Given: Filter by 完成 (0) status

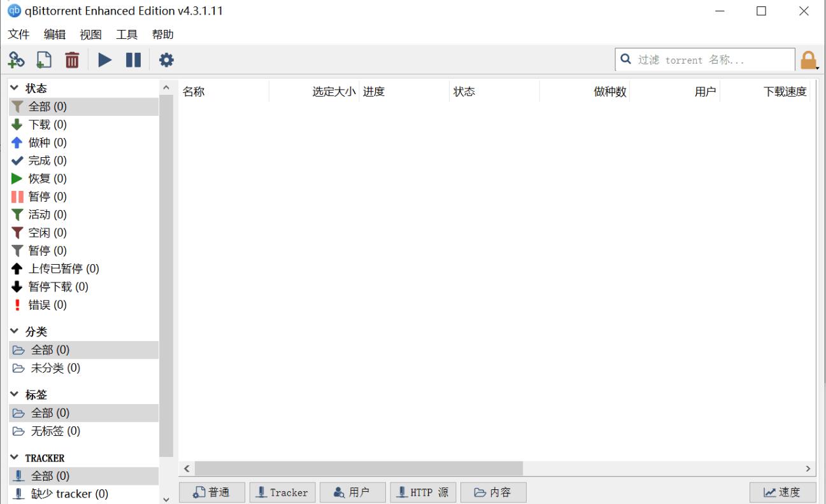Looking at the screenshot, I should coord(83,160).
